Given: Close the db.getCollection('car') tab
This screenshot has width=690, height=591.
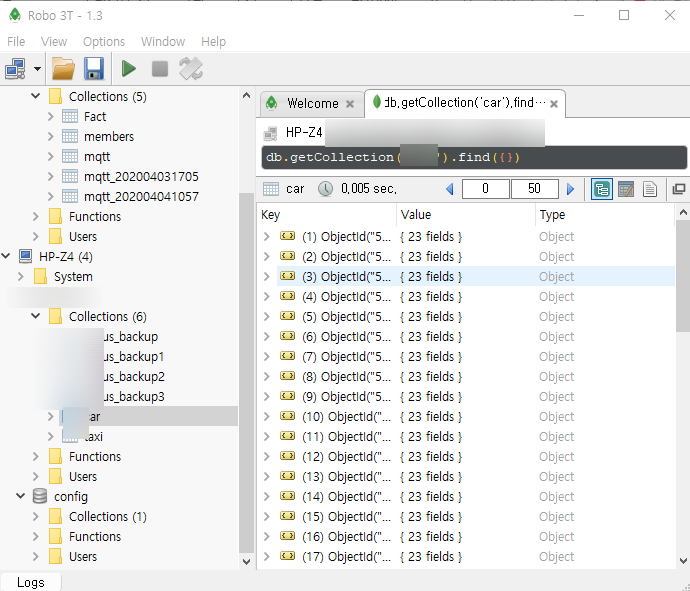Looking at the screenshot, I should pos(554,104).
